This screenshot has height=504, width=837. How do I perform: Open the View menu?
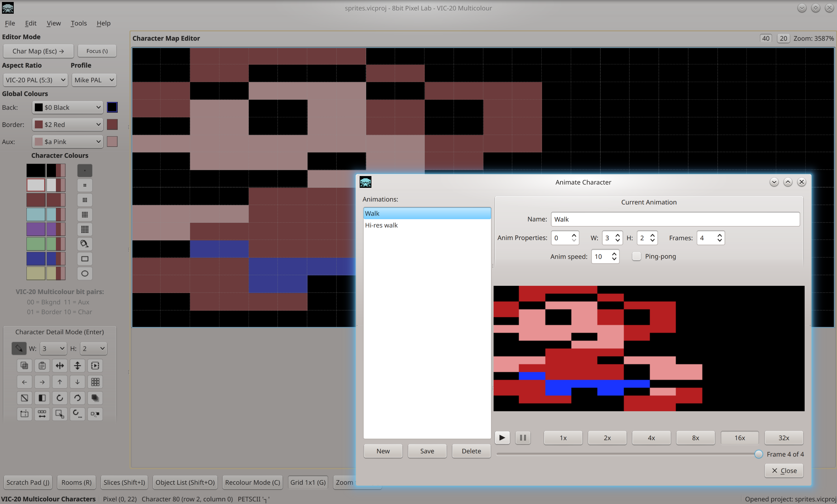coord(54,23)
